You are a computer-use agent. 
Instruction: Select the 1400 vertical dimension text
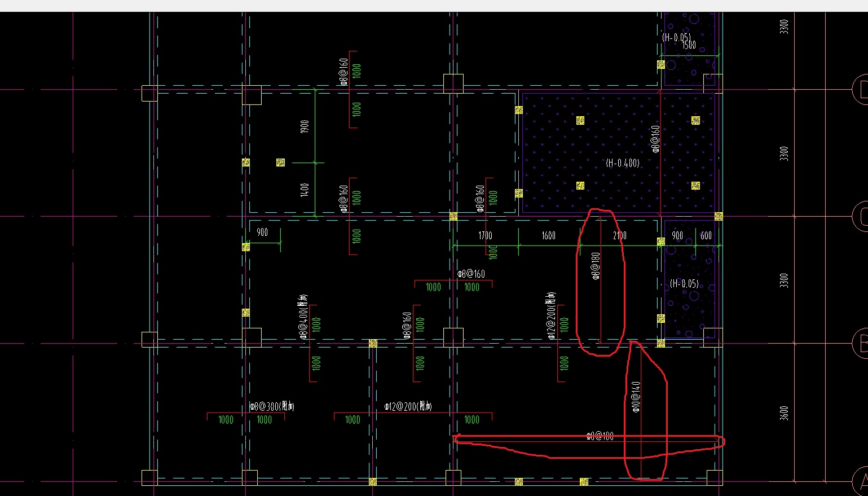pyautogui.click(x=305, y=190)
